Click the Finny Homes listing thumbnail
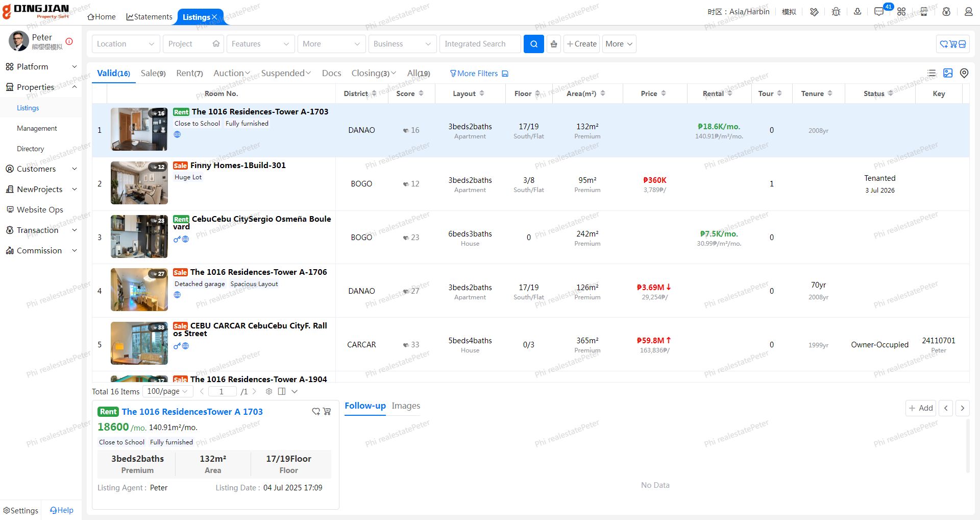This screenshot has height=520, width=980. [x=139, y=183]
